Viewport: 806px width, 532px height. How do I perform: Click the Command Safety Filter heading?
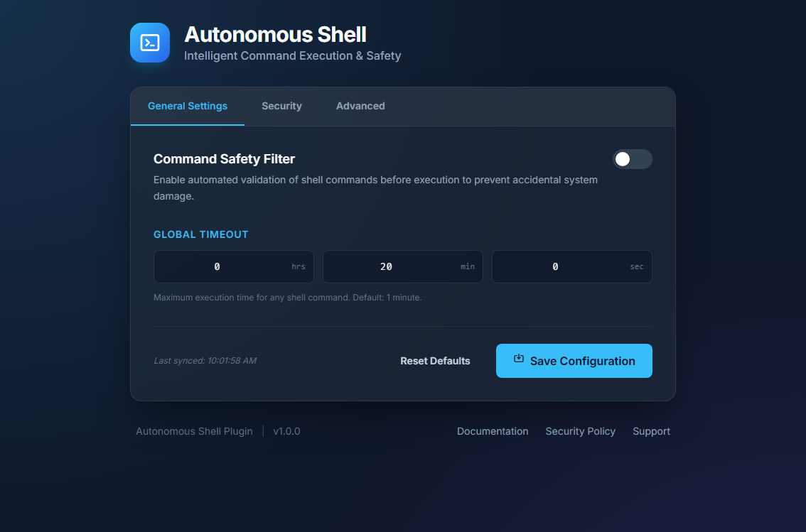(224, 159)
